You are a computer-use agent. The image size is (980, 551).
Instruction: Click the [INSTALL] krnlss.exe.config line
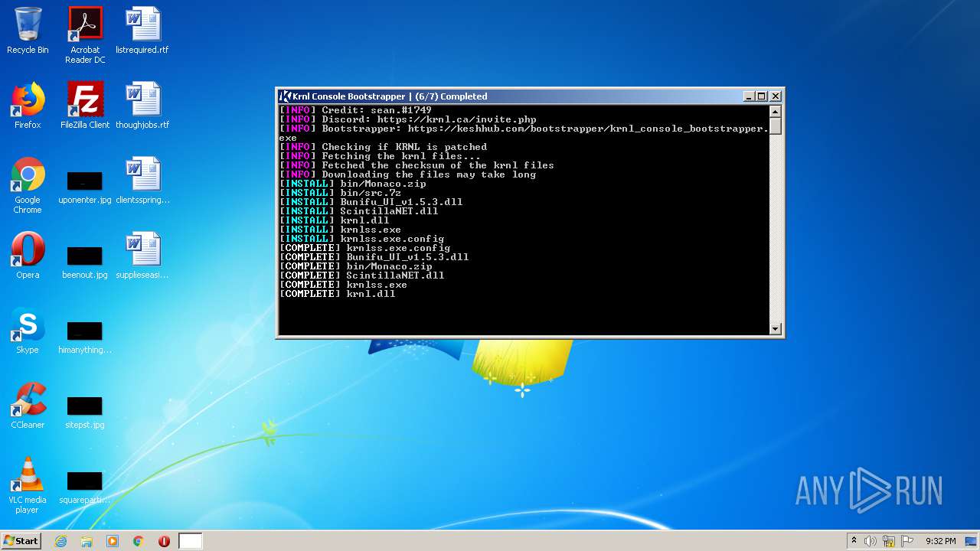point(361,239)
